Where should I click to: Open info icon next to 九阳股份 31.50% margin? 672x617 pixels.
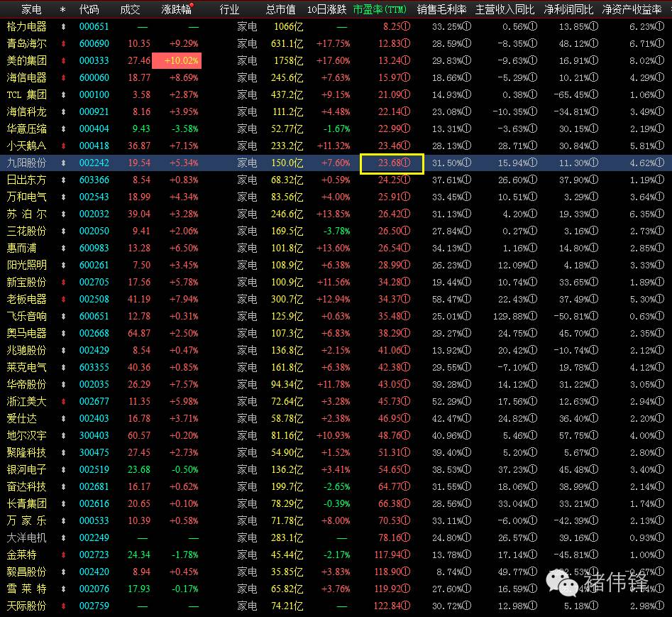[467, 163]
